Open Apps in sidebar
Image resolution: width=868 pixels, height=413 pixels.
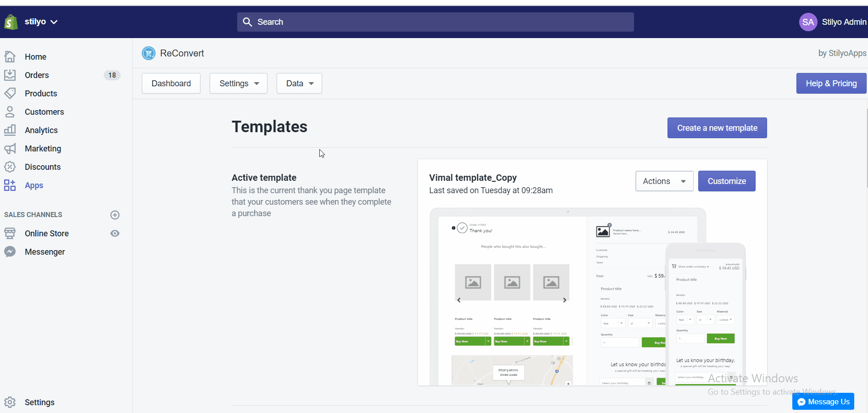(34, 185)
